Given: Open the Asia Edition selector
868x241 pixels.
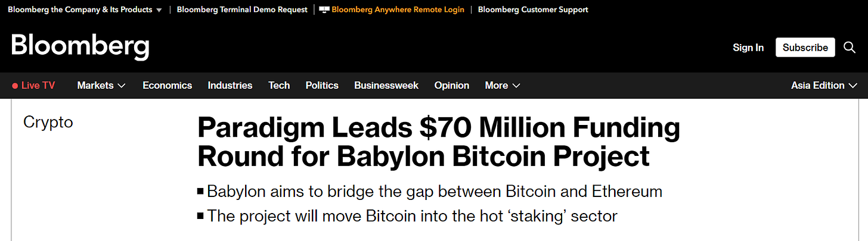Looking at the screenshot, I should pyautogui.click(x=826, y=86).
